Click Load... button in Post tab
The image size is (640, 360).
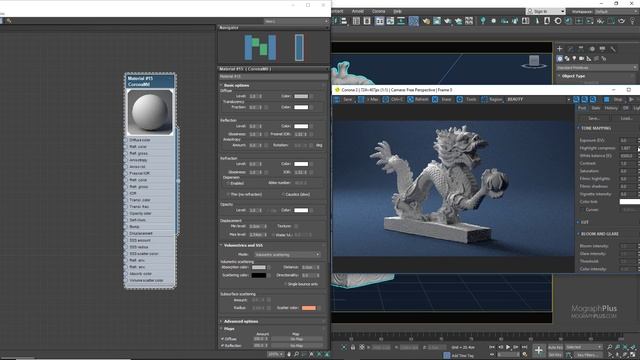click(626, 118)
